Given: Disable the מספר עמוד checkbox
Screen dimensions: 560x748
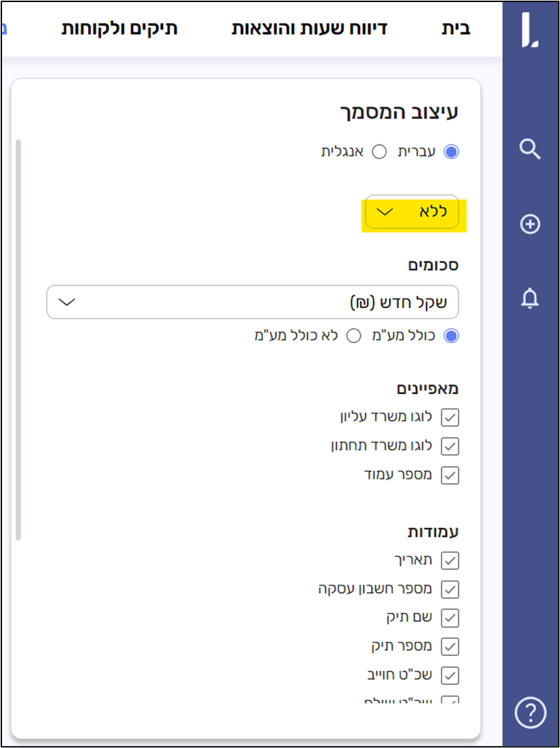Looking at the screenshot, I should (x=450, y=475).
